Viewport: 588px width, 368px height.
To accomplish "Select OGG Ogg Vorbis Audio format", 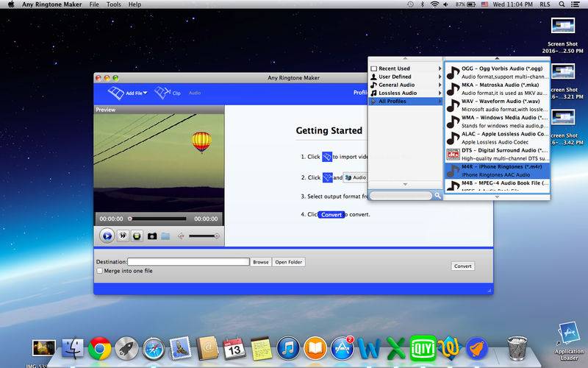I will 498,72.
